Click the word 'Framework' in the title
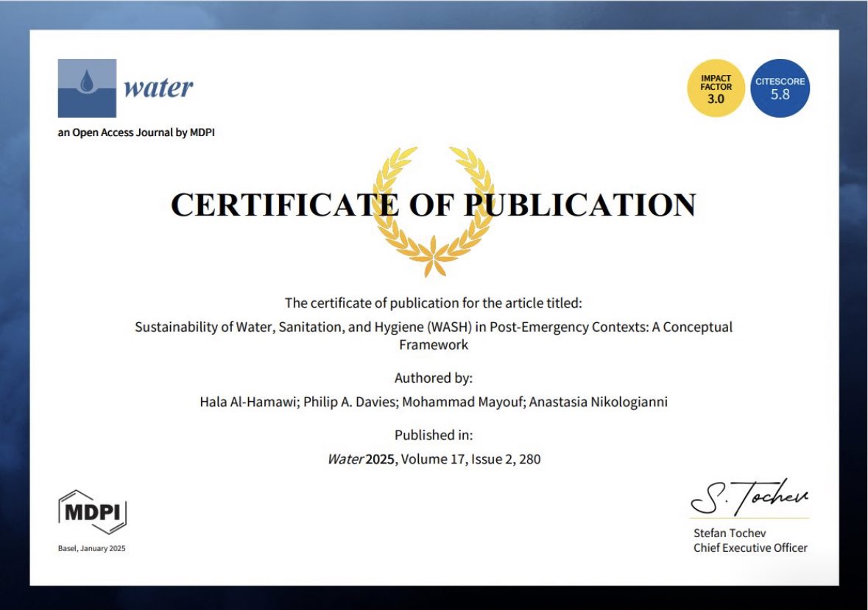This screenshot has height=610, width=868. [x=434, y=344]
